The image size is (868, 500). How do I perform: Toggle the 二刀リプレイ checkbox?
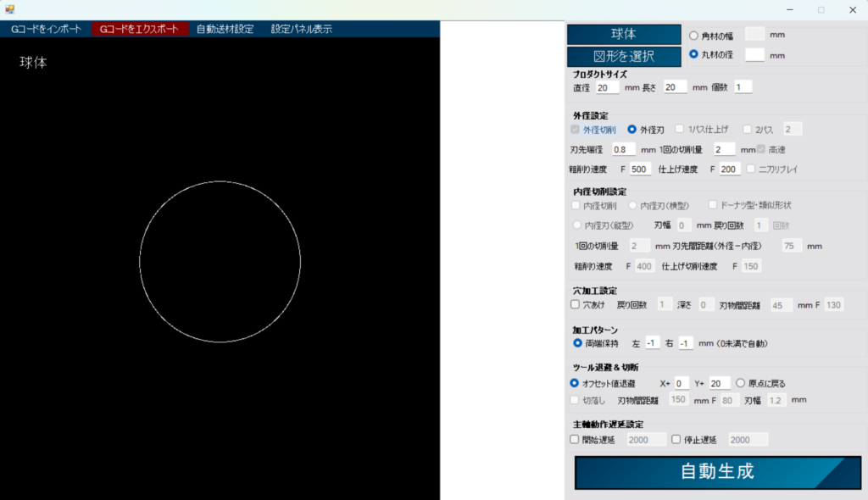click(x=750, y=168)
